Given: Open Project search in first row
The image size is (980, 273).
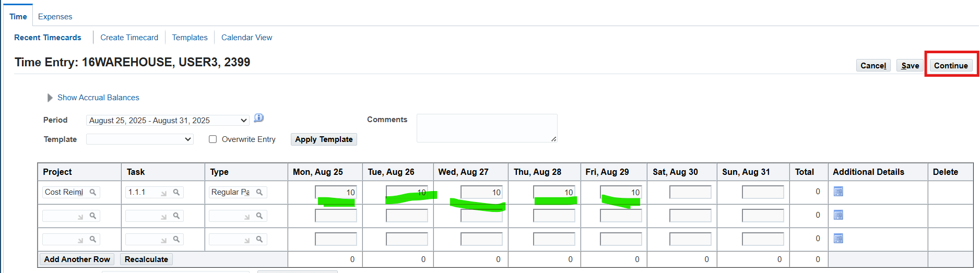Looking at the screenshot, I should [93, 192].
